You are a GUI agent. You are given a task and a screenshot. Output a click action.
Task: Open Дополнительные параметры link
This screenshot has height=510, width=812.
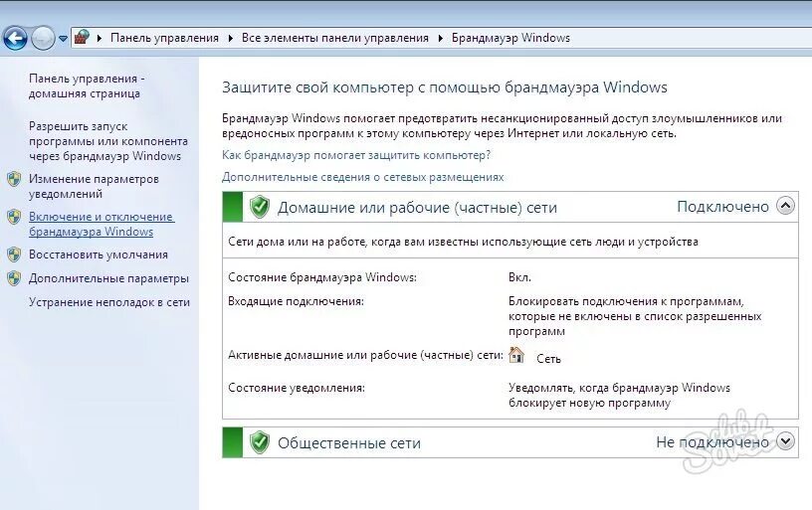click(x=108, y=278)
